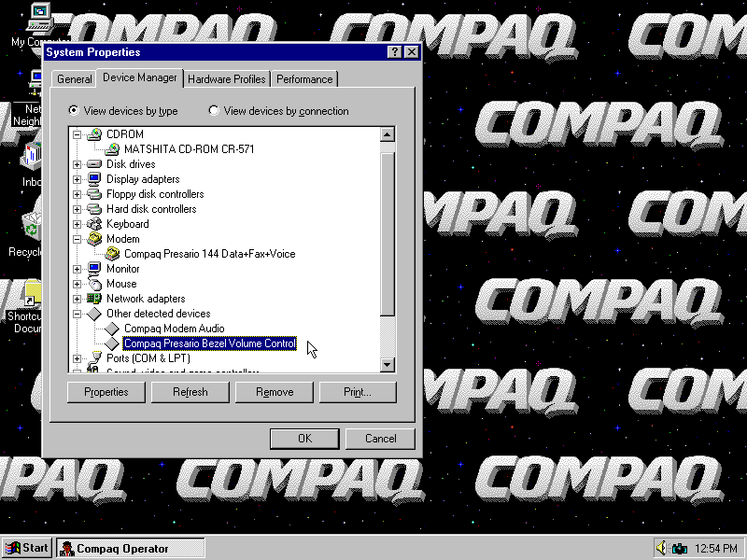The image size is (747, 560).
Task: Expand the Disk drives branch
Action: click(77, 165)
